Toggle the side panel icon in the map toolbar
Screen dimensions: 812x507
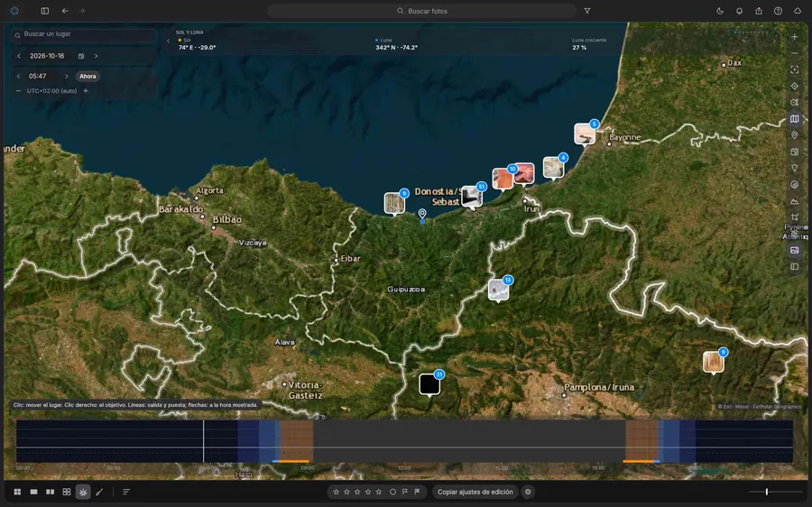(x=794, y=267)
